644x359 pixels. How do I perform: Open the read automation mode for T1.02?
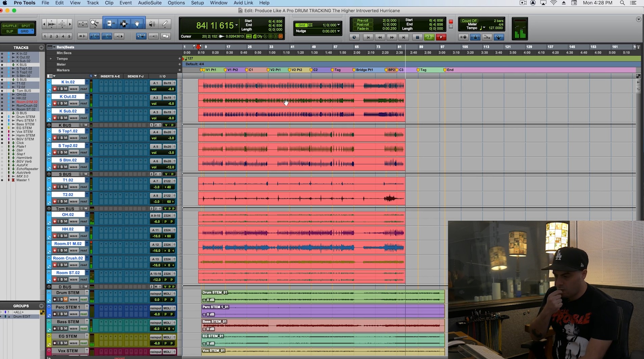coord(84,187)
